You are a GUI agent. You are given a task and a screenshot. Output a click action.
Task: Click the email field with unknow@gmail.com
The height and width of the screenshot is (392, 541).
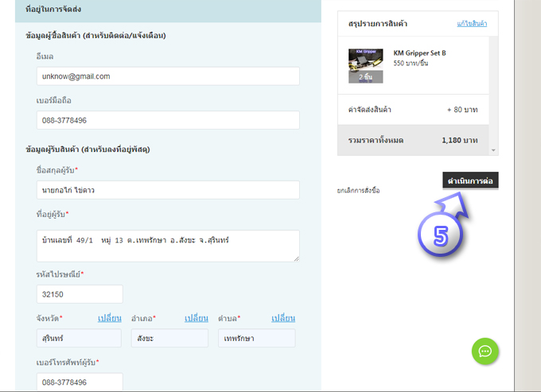point(168,76)
